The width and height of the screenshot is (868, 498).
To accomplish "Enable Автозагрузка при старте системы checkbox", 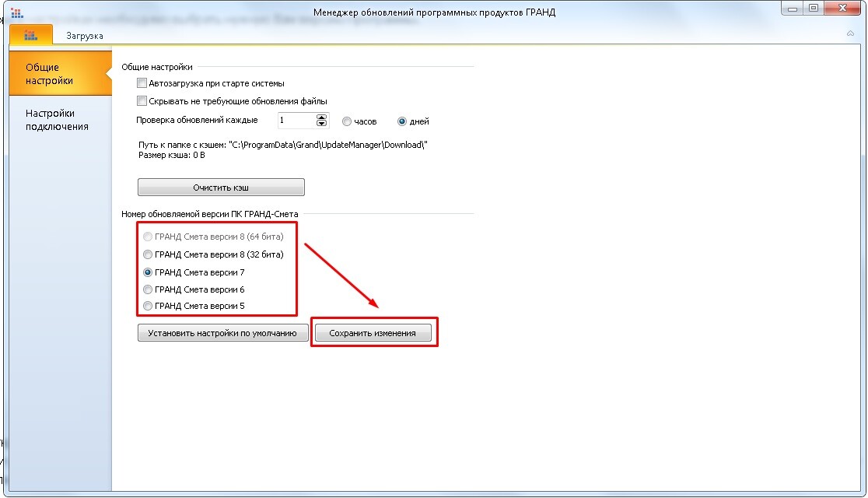I will (142, 83).
